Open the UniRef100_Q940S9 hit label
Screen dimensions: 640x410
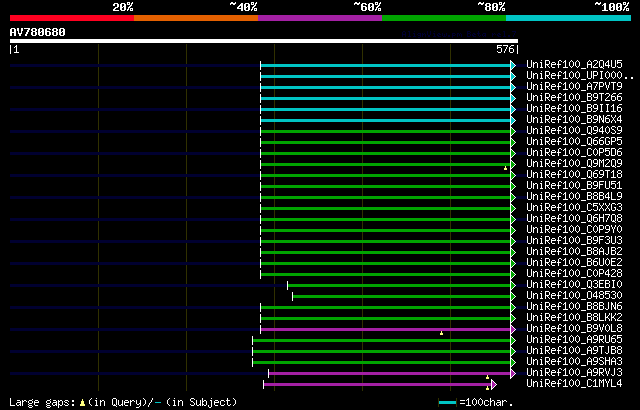574,131
